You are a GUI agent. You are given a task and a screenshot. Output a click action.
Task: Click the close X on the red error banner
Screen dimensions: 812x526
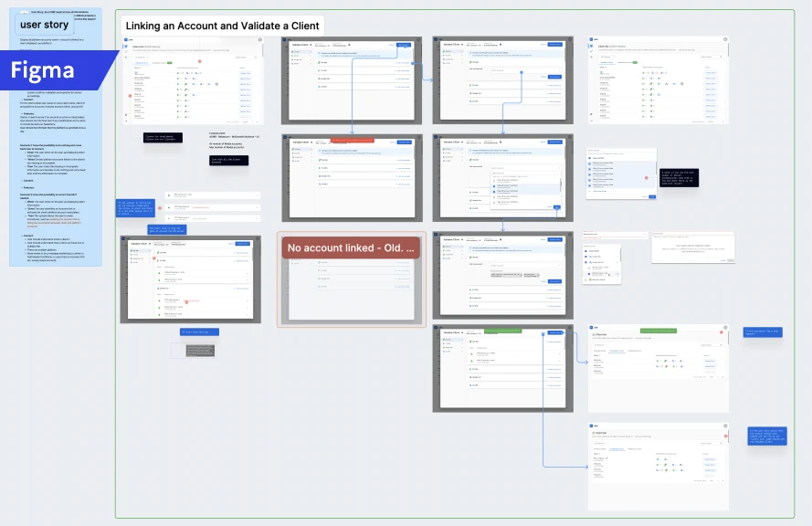coord(372,140)
